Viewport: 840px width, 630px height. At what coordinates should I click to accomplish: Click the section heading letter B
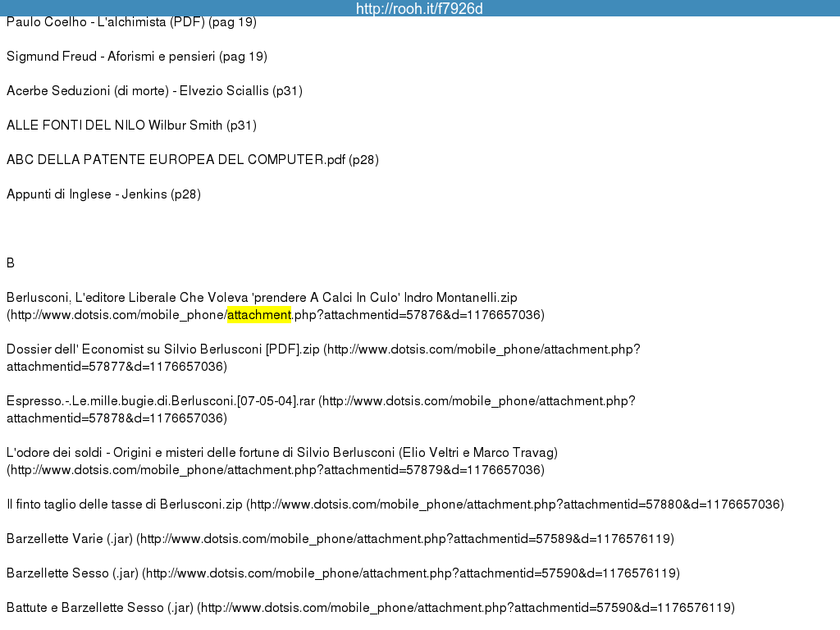coord(11,263)
